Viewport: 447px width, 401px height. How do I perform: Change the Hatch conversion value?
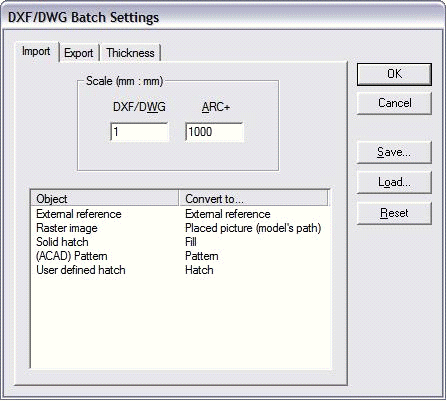[199, 270]
